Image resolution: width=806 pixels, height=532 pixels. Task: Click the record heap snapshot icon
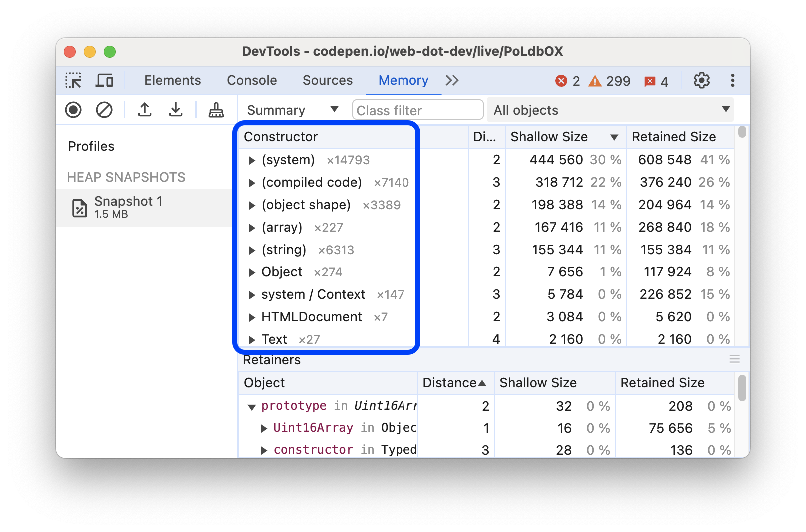73,110
